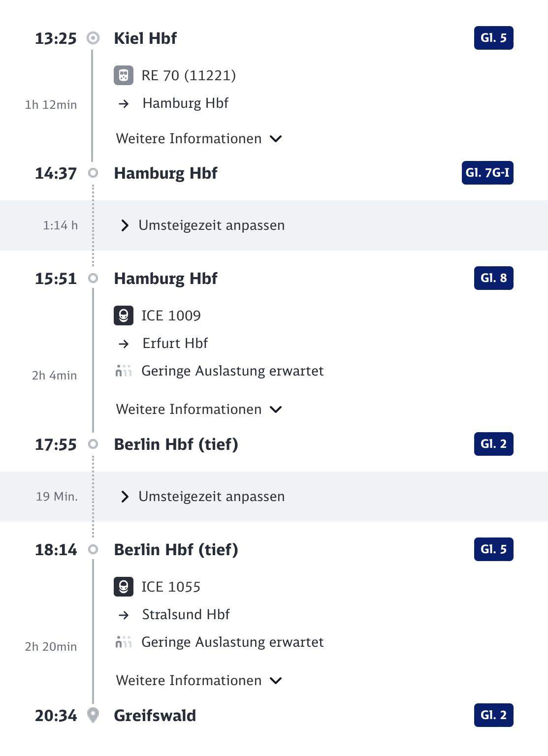The image size is (548, 756).
Task: Click the regional train icon beside RE 70
Action: tap(124, 76)
